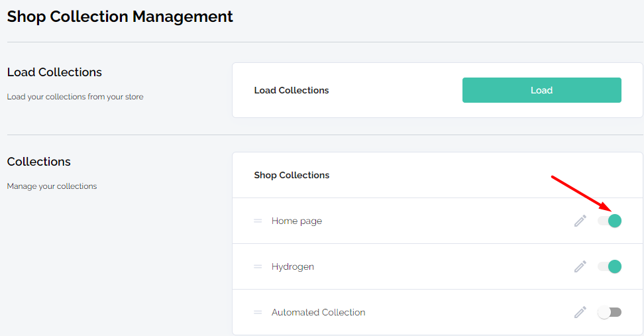The width and height of the screenshot is (644, 336).
Task: Edit the Home page collection via pencil icon
Action: pyautogui.click(x=580, y=221)
